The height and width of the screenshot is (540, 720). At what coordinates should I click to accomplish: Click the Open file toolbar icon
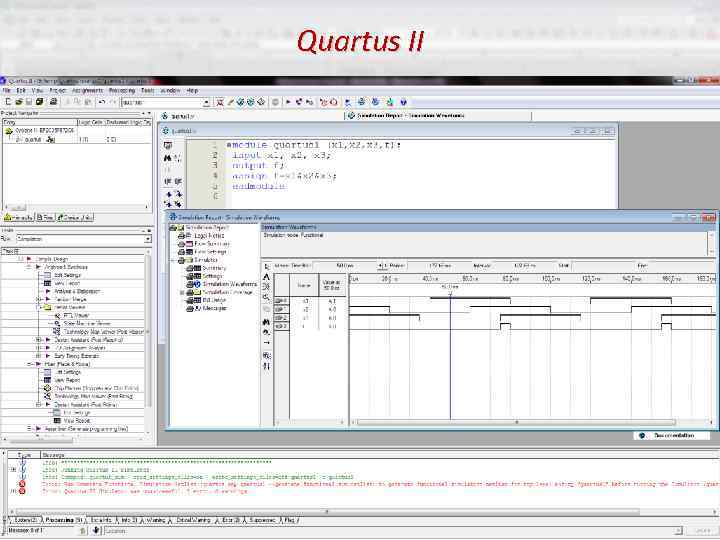pyautogui.click(x=19, y=102)
